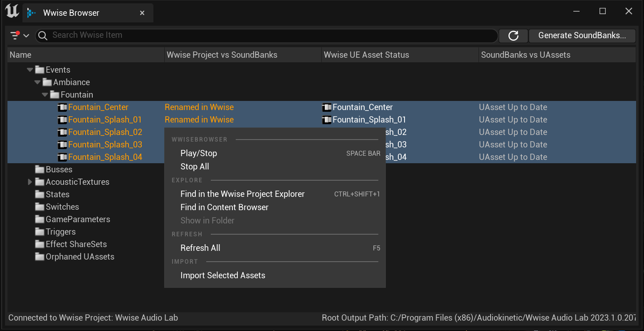Select the Fountain_Center event icon

click(62, 107)
